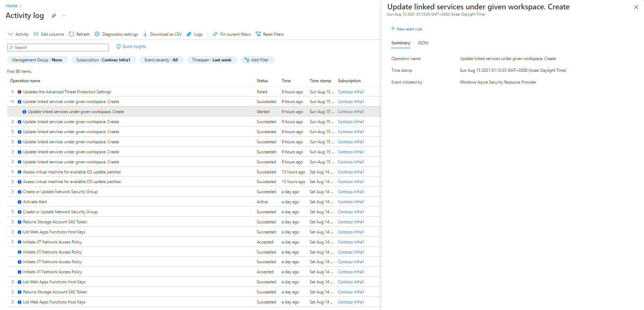Open Contoso Infra1 link in the Started row
644x310 pixels.
click(x=351, y=112)
